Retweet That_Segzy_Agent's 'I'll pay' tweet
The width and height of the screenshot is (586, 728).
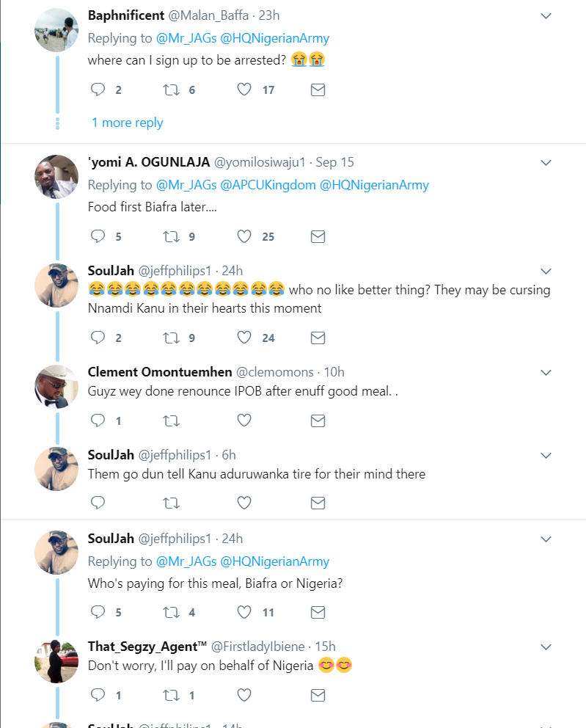[171, 695]
